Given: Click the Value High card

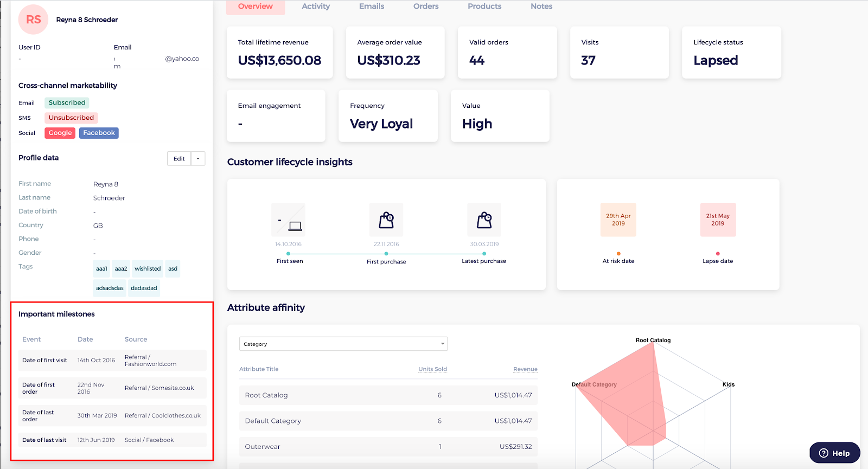Looking at the screenshot, I should (x=500, y=116).
